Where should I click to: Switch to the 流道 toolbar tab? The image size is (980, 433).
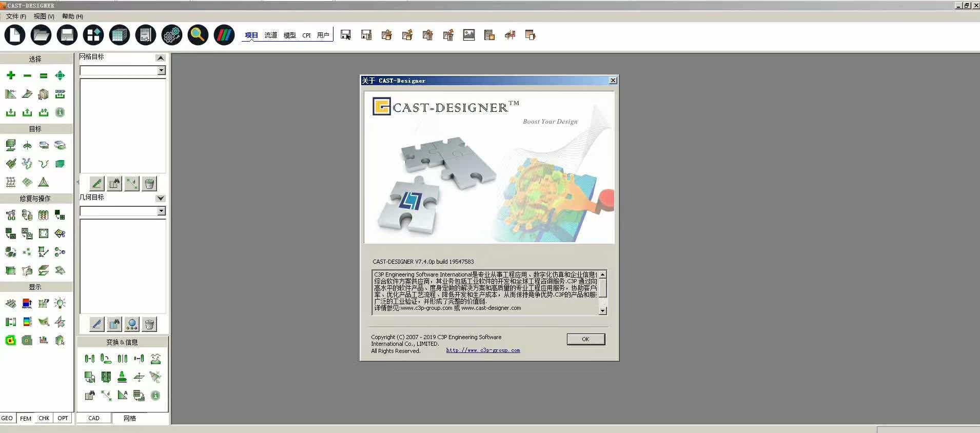point(271,35)
